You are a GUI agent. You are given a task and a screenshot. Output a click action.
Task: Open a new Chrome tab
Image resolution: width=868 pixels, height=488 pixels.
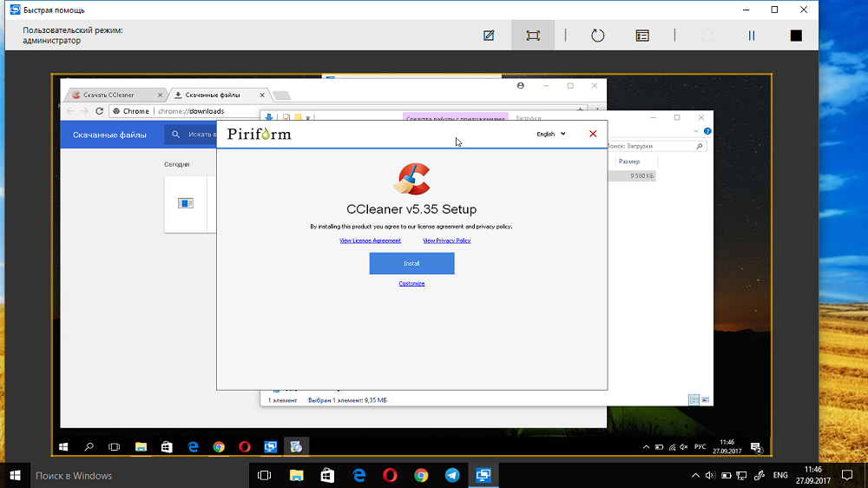click(x=282, y=96)
